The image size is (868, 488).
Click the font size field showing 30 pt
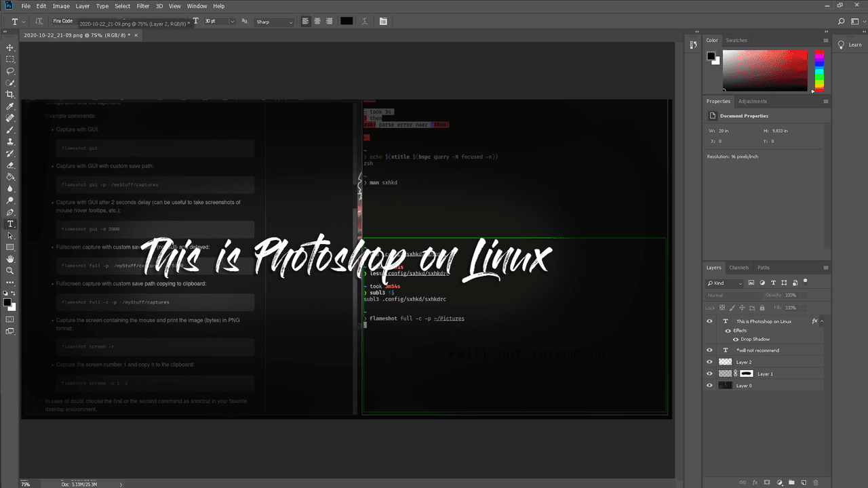click(215, 22)
